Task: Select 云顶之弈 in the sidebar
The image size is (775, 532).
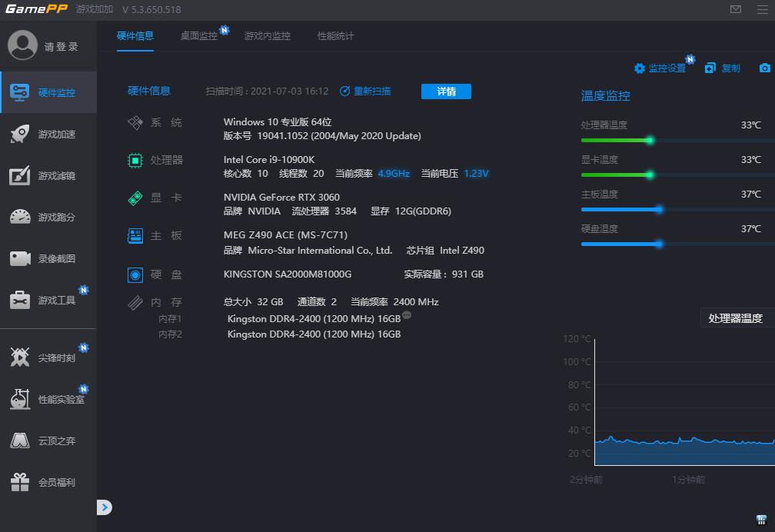Action: tap(48, 441)
